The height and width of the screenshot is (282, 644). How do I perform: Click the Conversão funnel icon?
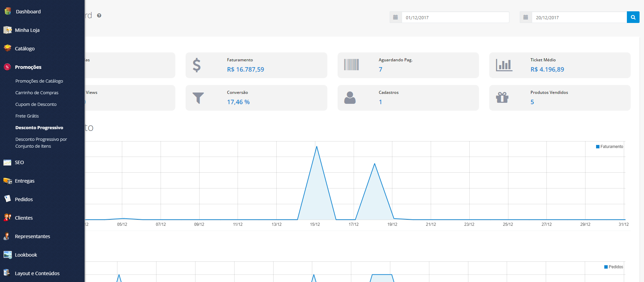click(198, 98)
